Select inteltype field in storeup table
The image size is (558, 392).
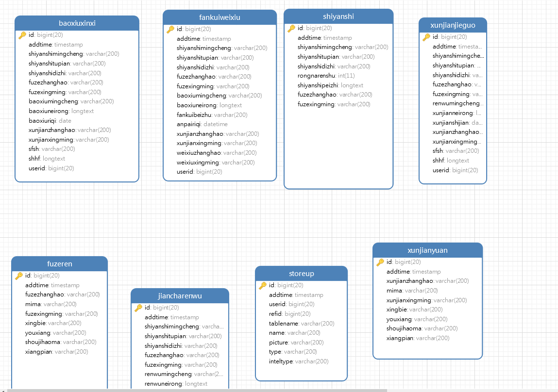(299, 361)
